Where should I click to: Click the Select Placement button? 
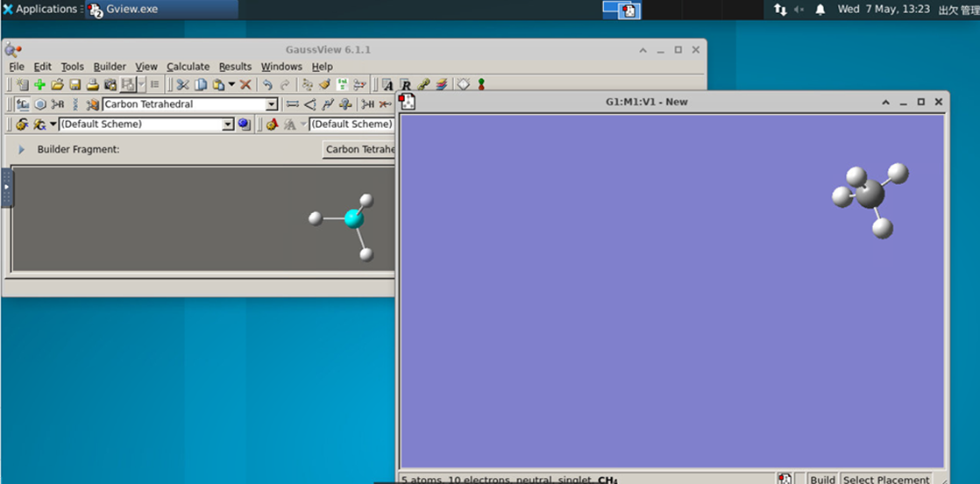tap(885, 479)
